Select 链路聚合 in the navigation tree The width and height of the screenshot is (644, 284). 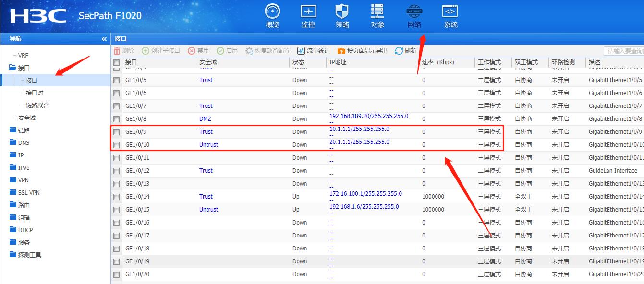pyautogui.click(x=37, y=105)
